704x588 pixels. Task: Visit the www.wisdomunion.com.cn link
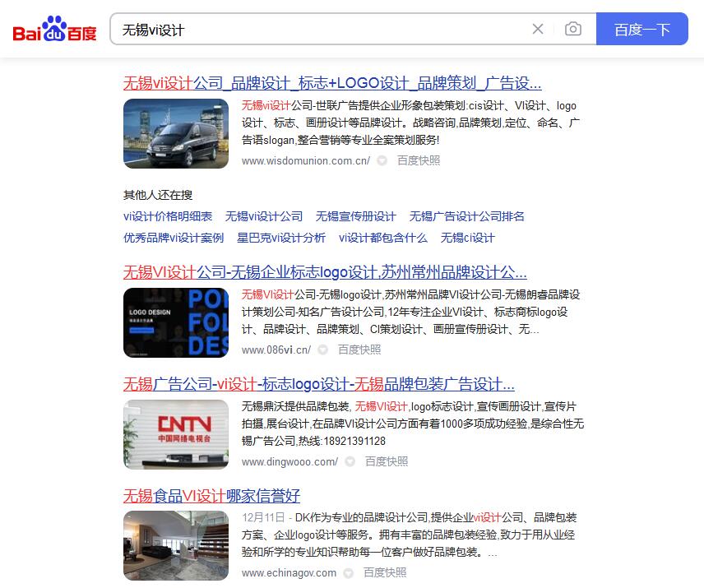pos(306,160)
